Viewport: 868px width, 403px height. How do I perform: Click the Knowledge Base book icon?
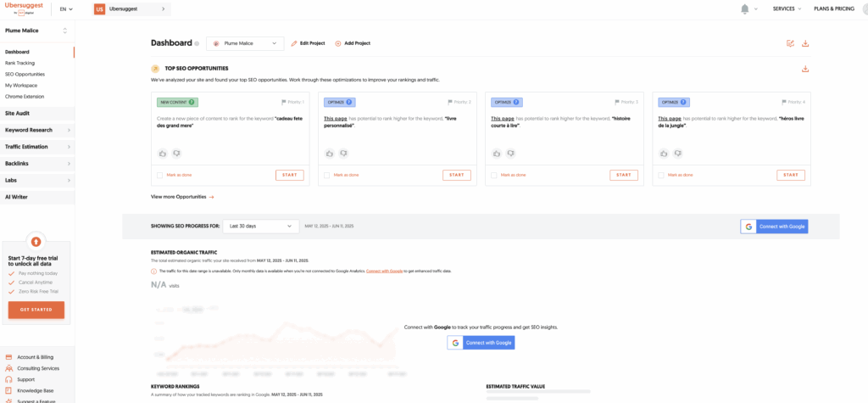click(8, 391)
